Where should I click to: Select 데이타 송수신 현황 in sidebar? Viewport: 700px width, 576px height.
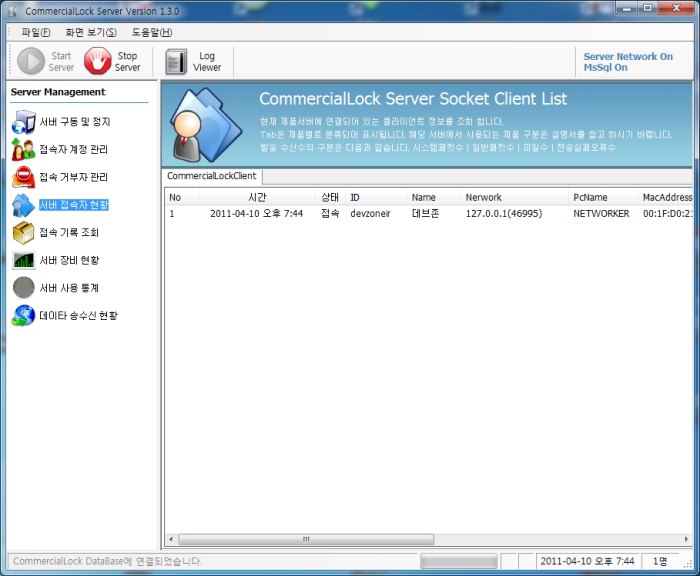(79, 316)
